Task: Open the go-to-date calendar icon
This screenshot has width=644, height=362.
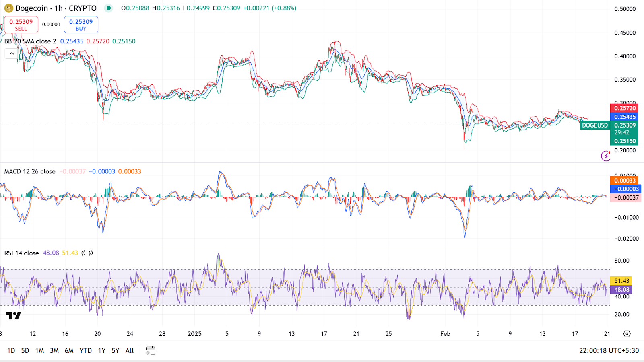Action: pyautogui.click(x=150, y=350)
